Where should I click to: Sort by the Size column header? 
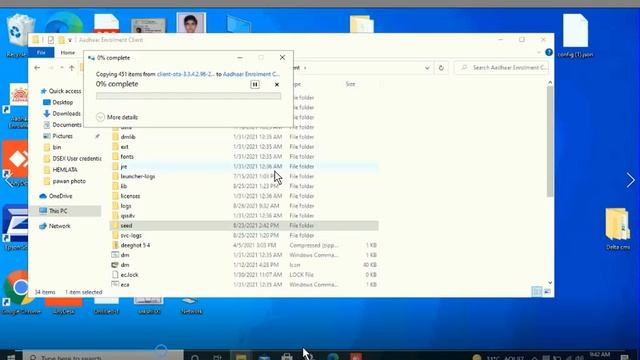(351, 84)
